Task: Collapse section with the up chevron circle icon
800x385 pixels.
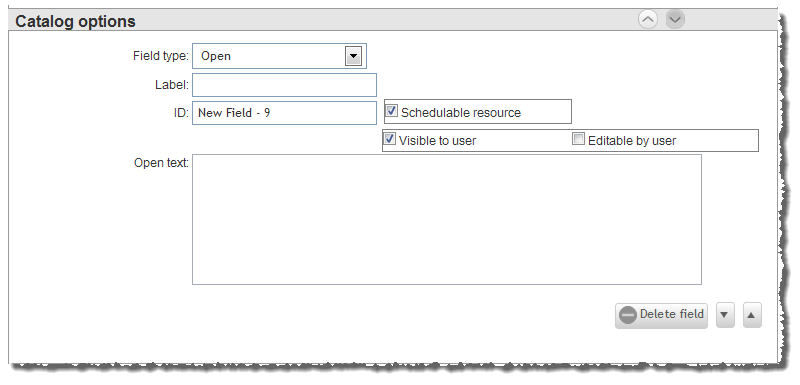Action: click(x=648, y=20)
